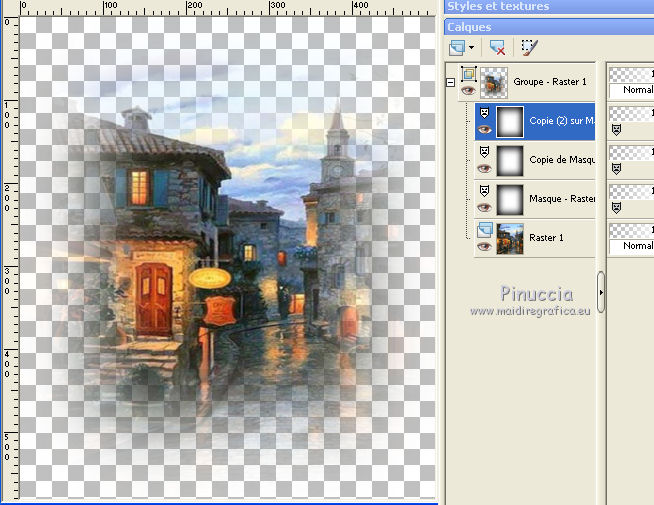
Task: Click the group layer type icon
Action: click(x=469, y=74)
